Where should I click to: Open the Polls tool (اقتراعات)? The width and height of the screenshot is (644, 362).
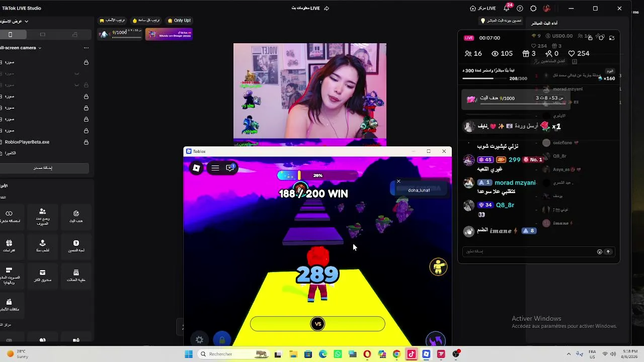pos(9,246)
